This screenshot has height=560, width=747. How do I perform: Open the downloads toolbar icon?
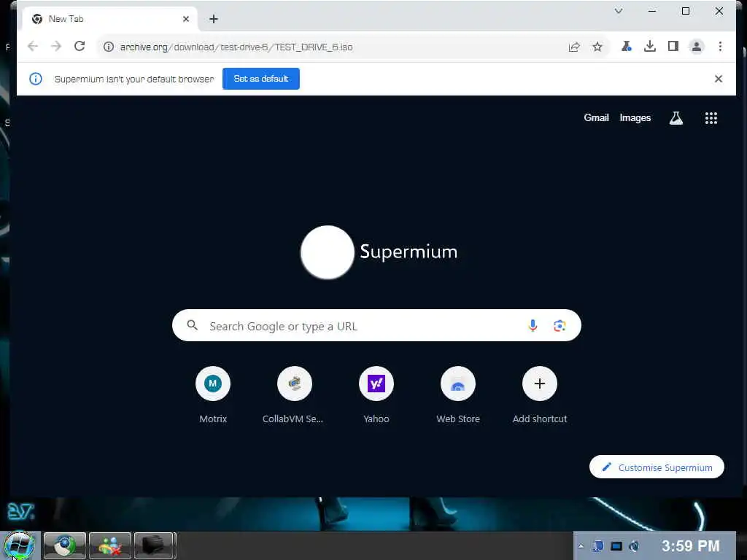(650, 46)
